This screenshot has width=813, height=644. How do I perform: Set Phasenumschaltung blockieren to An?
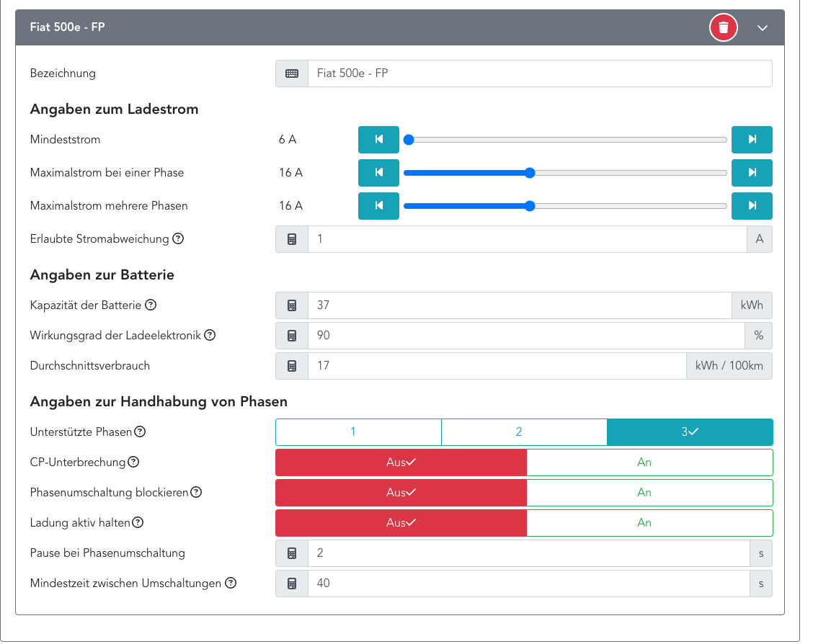649,493
